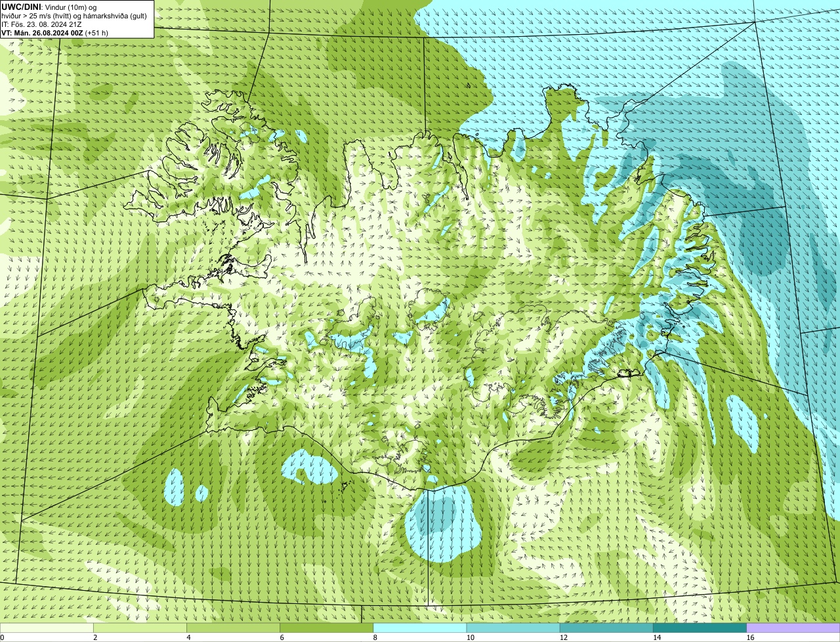Click the legend scale label 8

[375, 637]
